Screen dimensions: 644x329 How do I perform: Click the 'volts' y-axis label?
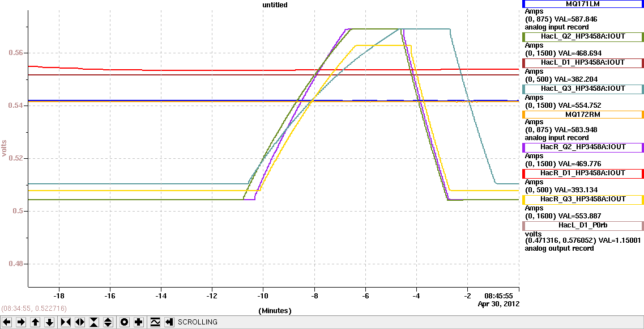point(5,148)
